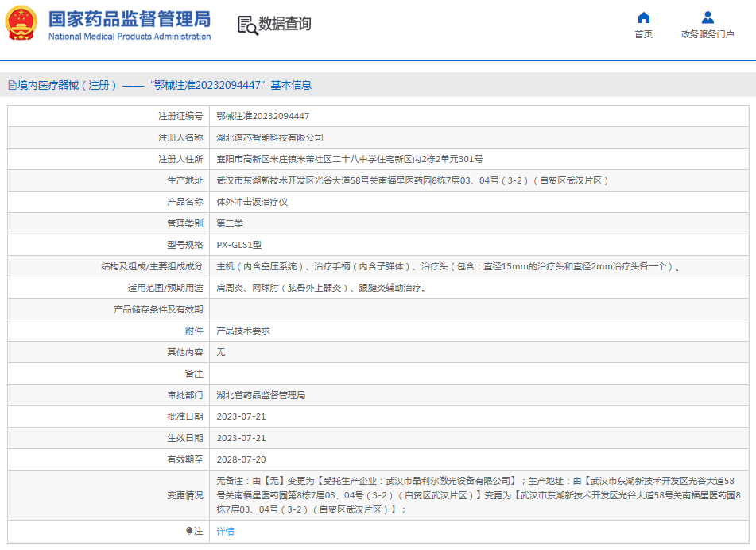Open the 详情 link
Image resolution: width=756 pixels, height=550 pixels.
click(x=226, y=532)
